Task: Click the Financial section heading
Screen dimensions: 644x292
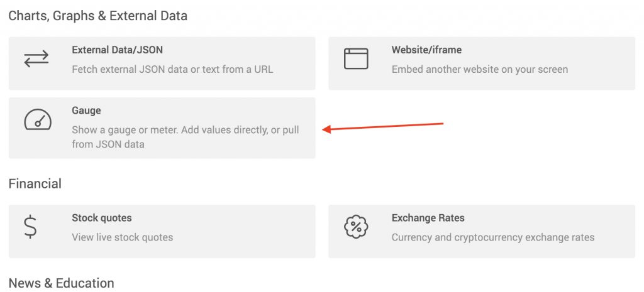Action: [x=35, y=183]
